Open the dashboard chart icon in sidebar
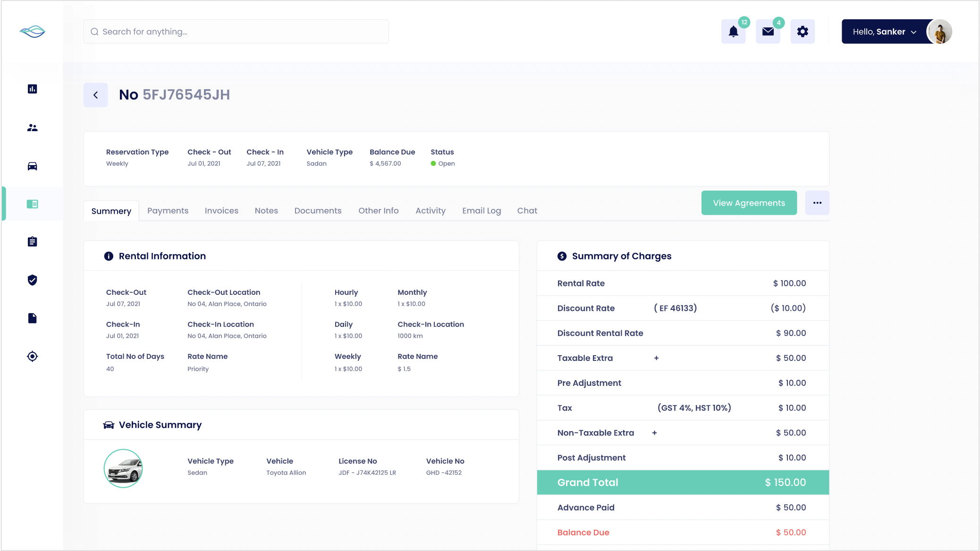Viewport: 980px width, 551px height. pos(32,89)
